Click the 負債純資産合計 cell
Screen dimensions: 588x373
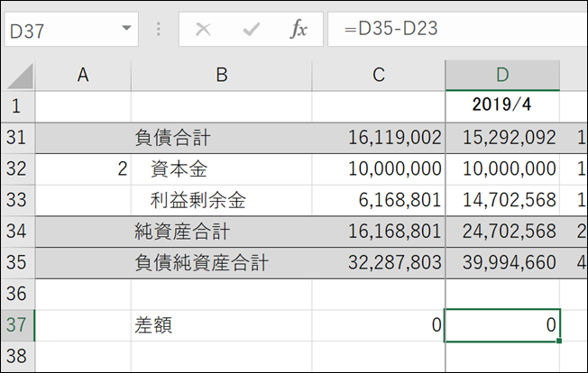coord(221,262)
